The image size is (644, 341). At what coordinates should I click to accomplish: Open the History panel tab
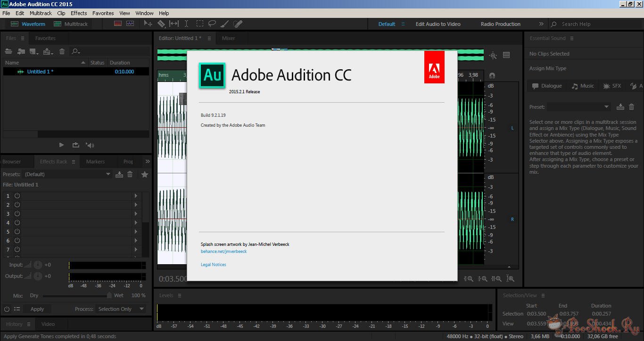[14, 324]
